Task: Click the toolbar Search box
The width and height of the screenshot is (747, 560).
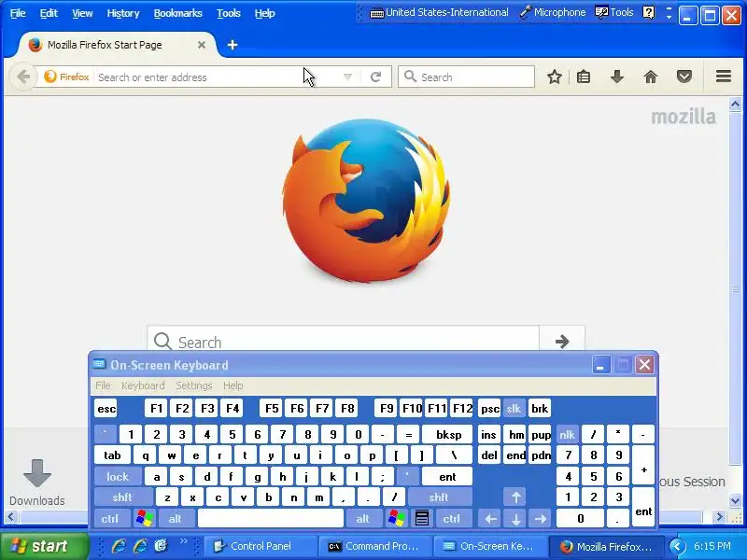Action: pos(466,77)
